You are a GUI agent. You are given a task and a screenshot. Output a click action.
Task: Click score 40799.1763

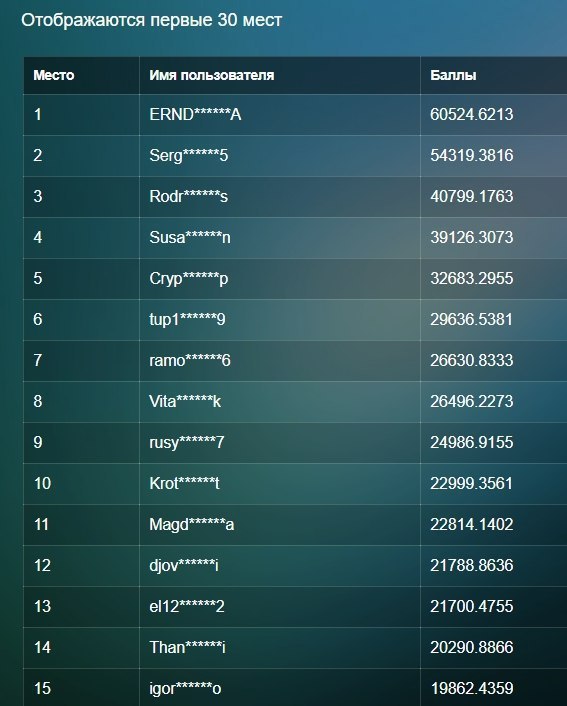click(472, 196)
